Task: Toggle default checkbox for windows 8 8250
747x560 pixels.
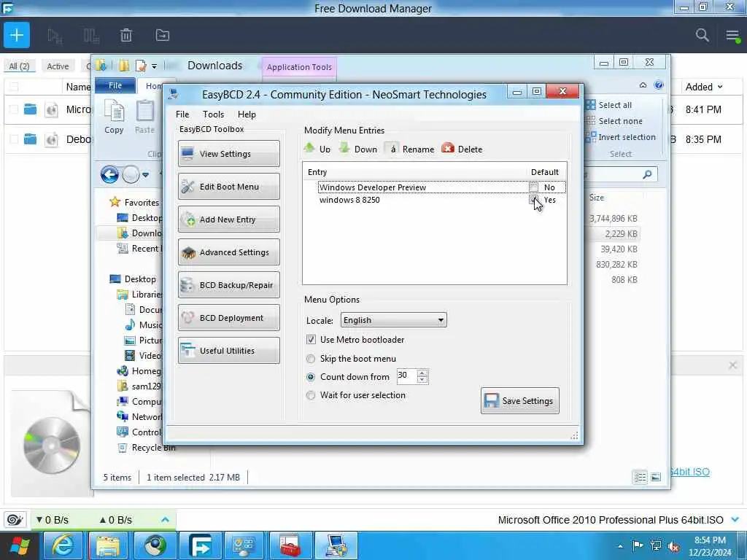Action: coord(533,200)
